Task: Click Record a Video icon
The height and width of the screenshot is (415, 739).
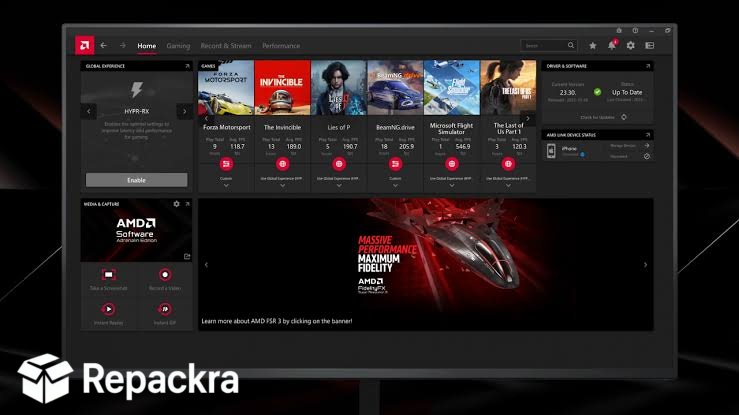Action: click(165, 275)
